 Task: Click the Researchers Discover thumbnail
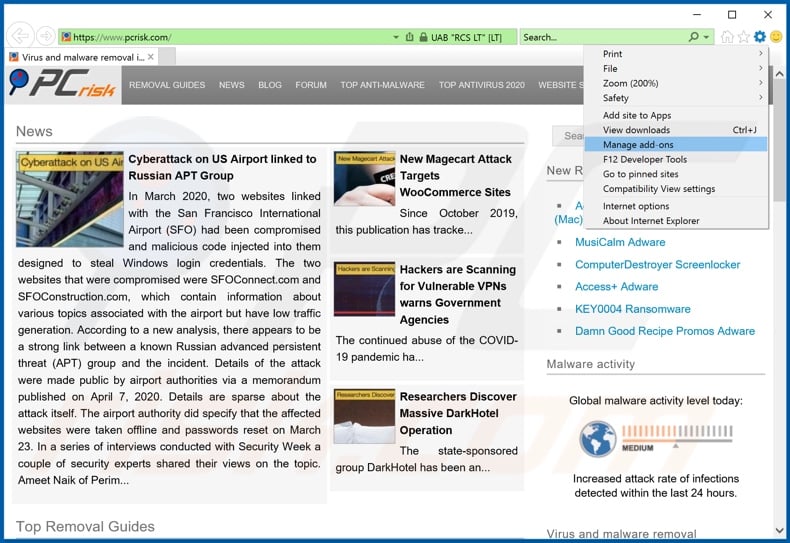(x=365, y=416)
